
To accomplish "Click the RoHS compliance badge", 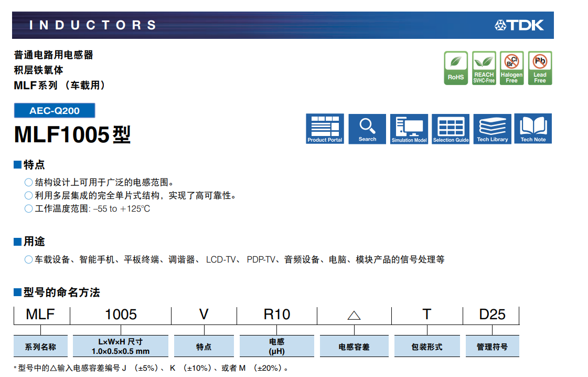I will 456,68.
